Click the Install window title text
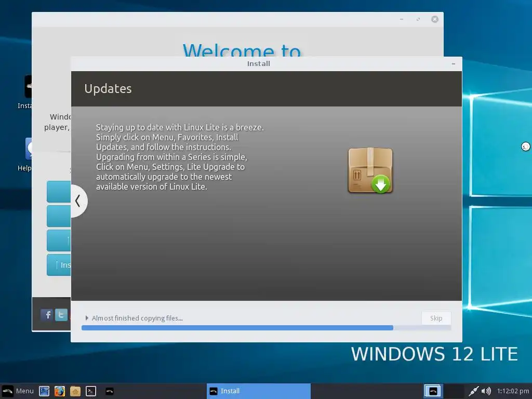Screen dimensions: 532x399 (259, 64)
